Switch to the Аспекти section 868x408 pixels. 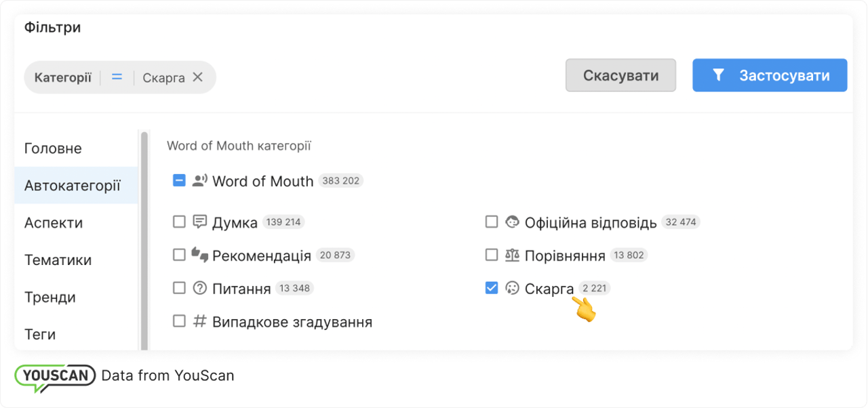tap(54, 222)
